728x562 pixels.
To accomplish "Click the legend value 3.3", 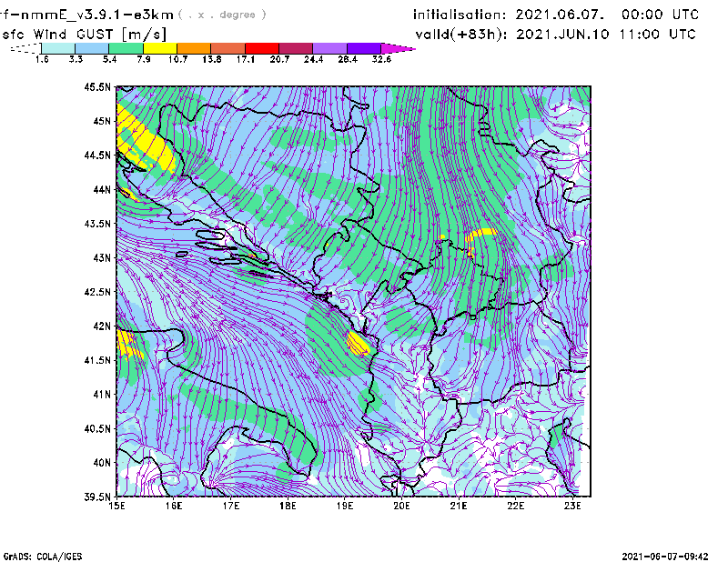I will pyautogui.click(x=76, y=59).
